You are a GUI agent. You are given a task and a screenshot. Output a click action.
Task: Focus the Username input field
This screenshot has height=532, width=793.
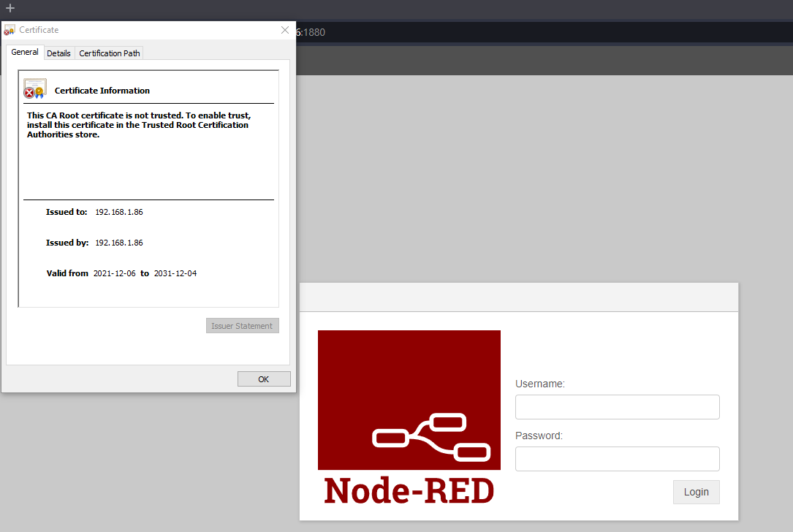[617, 407]
